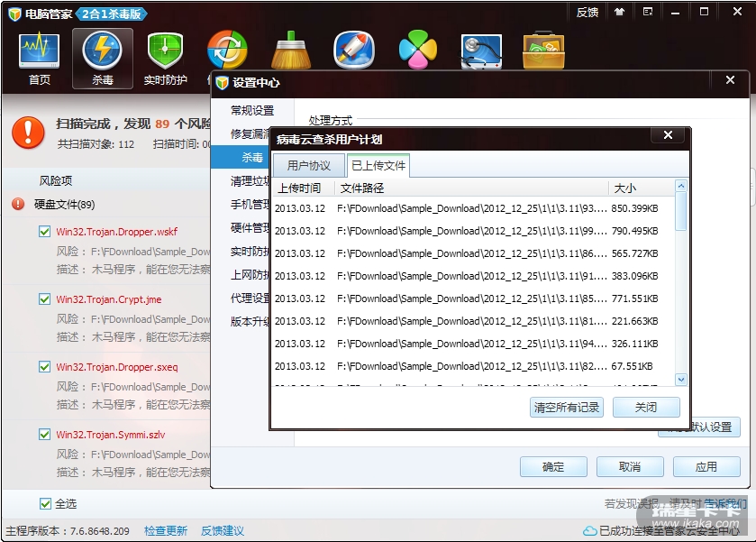756x542 pixels.
Task: Switch to the 用户协议 tab
Action: pyautogui.click(x=308, y=166)
